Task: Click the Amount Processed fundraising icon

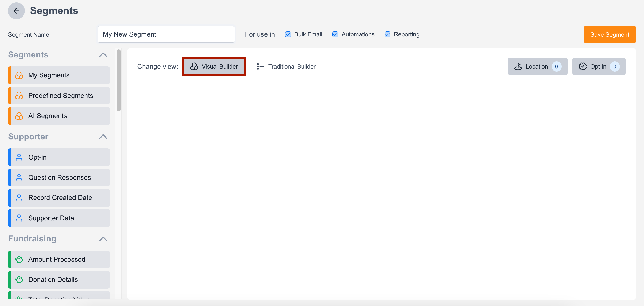Action: click(19, 259)
